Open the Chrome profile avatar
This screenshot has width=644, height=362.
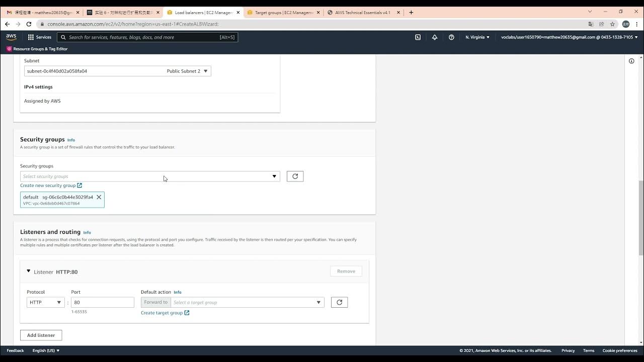pyautogui.click(x=626, y=24)
